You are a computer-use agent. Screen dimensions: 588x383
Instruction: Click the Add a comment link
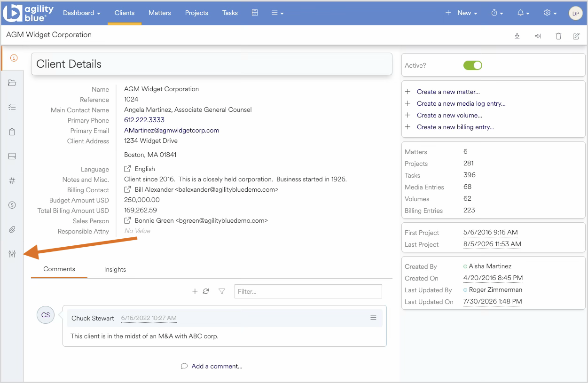pyautogui.click(x=217, y=366)
